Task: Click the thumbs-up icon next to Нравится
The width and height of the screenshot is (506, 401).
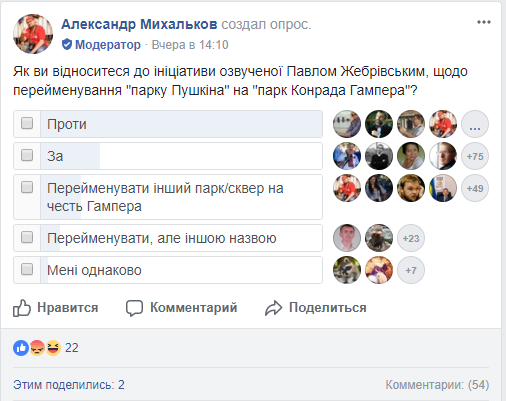Action: [22, 308]
